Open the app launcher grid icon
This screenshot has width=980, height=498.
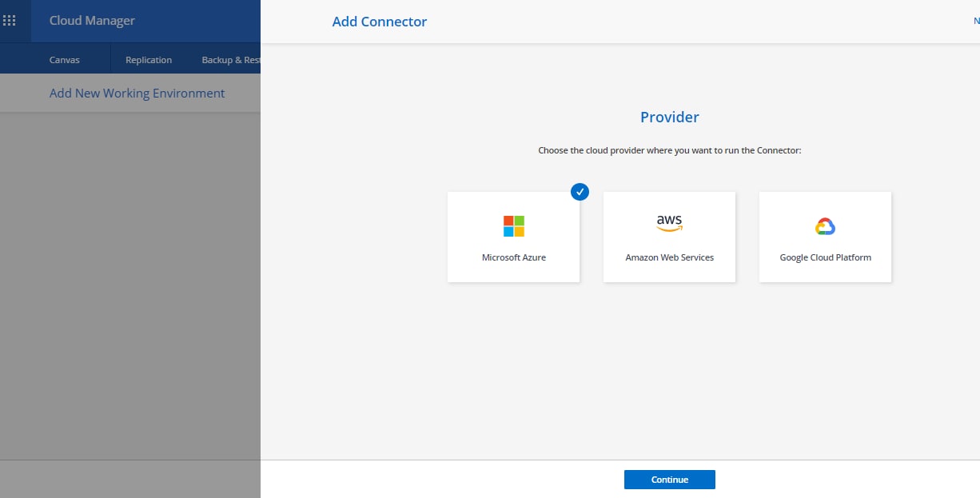point(10,21)
